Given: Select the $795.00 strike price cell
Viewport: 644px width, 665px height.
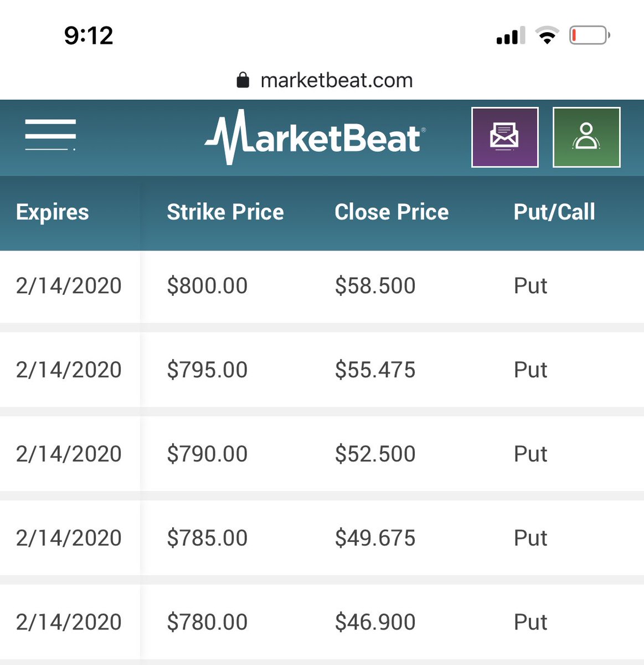Looking at the screenshot, I should (x=207, y=370).
